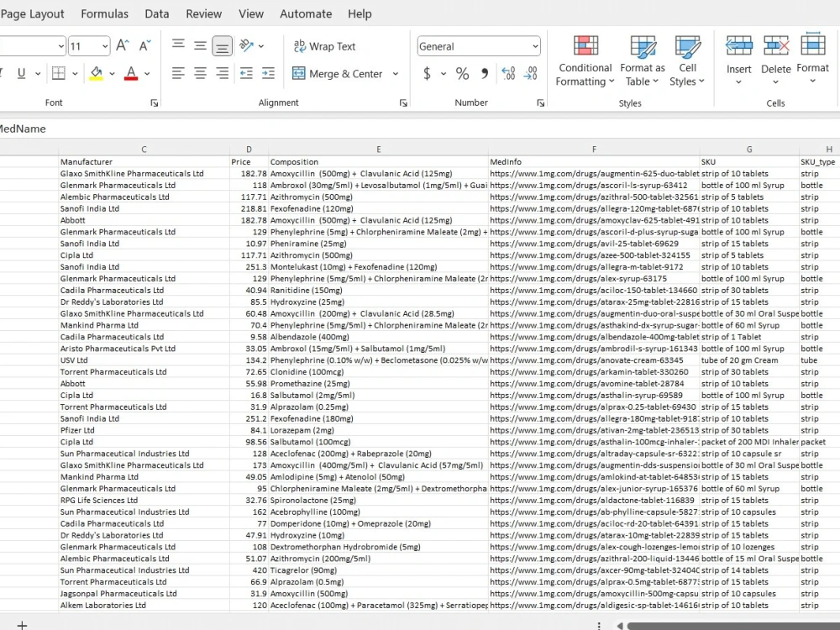Viewport: 840px width, 630px height.
Task: Select the Manufacturer header cell
Action: (x=144, y=162)
